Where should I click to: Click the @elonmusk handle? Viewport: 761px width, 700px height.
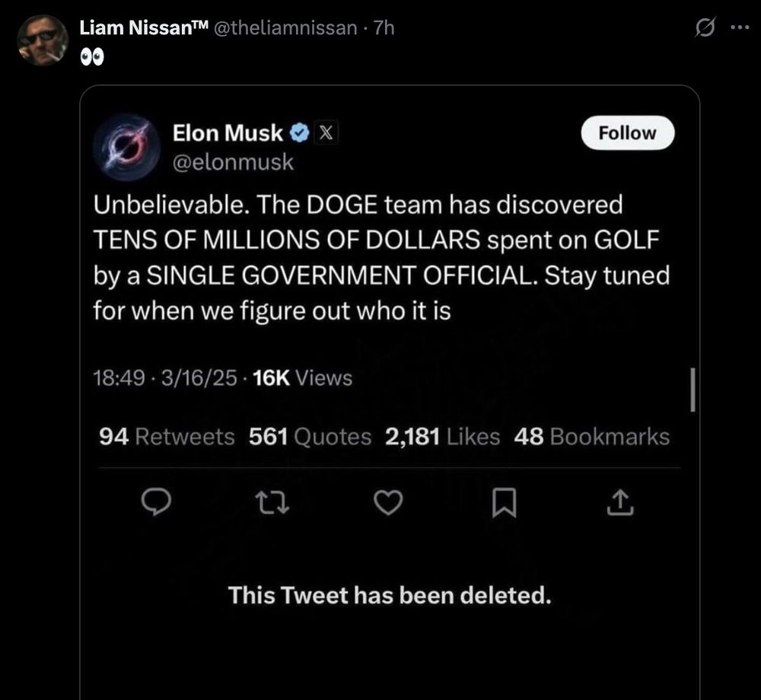pos(233,162)
